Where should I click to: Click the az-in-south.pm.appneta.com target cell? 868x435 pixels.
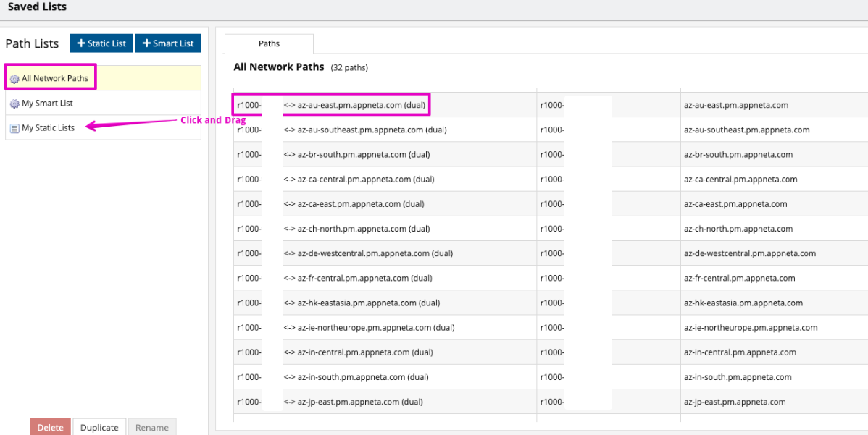(738, 377)
